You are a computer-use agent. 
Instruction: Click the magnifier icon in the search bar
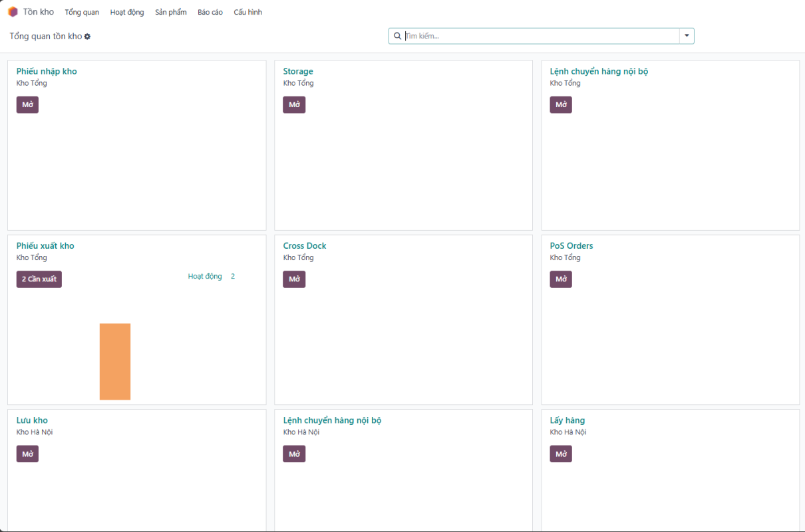[x=398, y=36]
